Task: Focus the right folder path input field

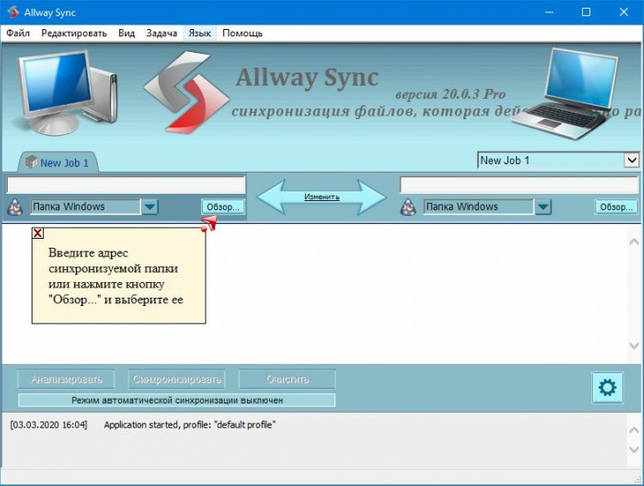Action: (519, 185)
